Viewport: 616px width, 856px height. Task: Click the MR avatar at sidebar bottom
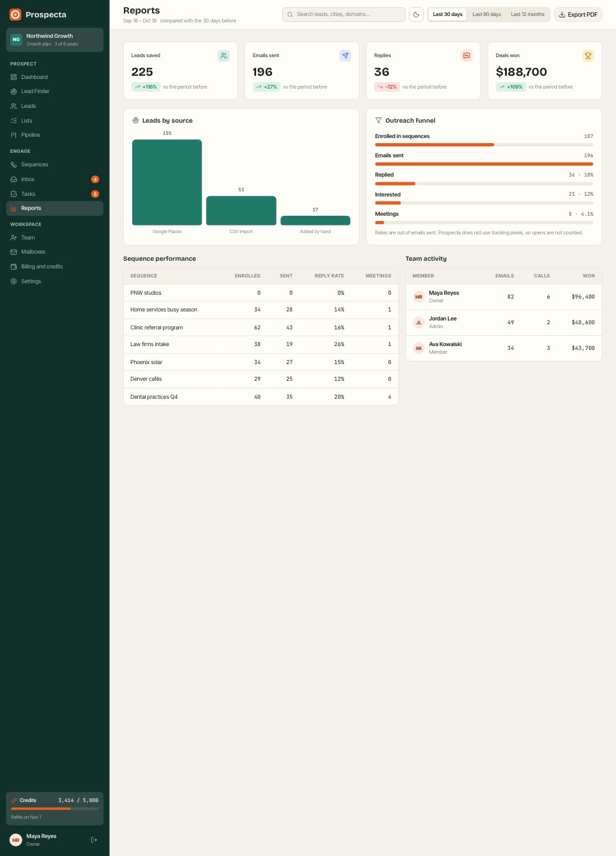tap(16, 840)
